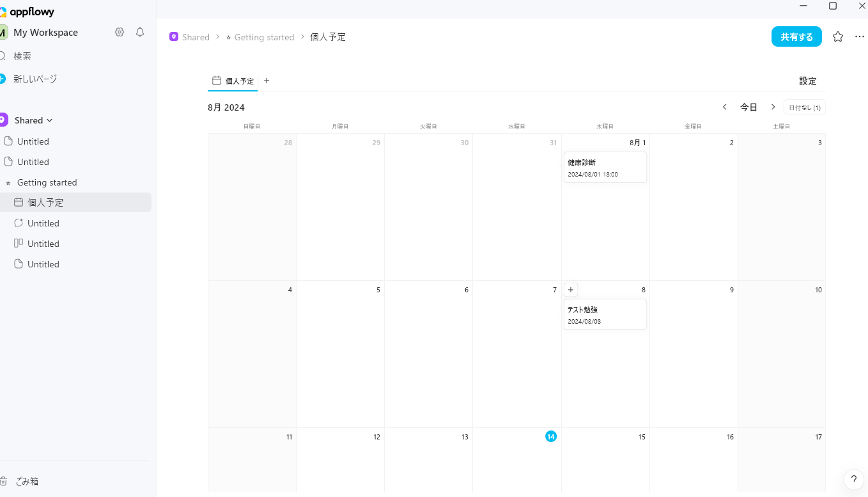The width and height of the screenshot is (868, 497).
Task: Click the Shared icon in breadcrumb
Action: 174,37
